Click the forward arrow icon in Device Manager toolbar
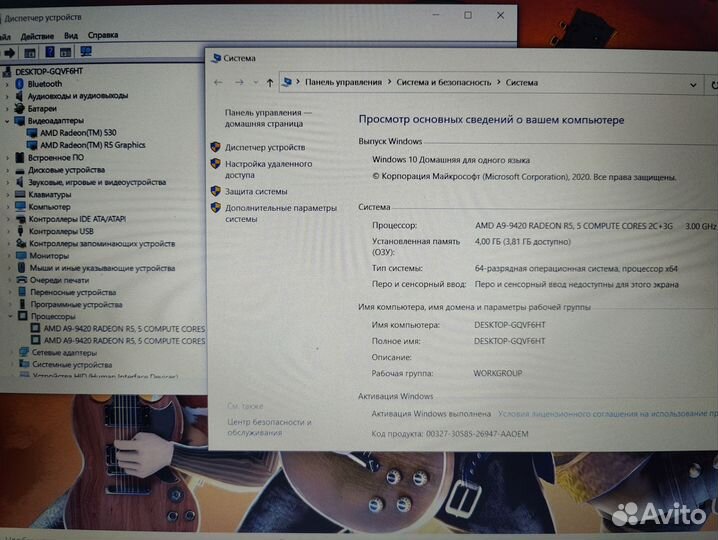This screenshot has width=718, height=540. pos(9,52)
